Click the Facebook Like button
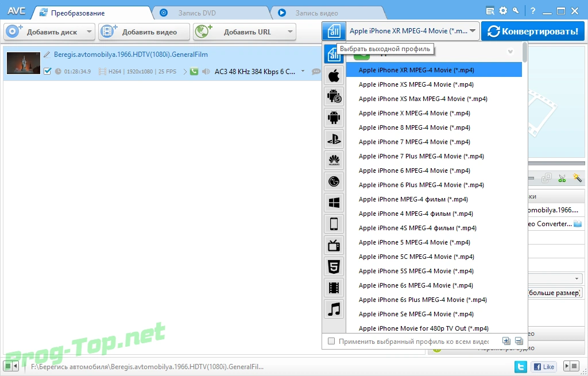 [x=544, y=367]
